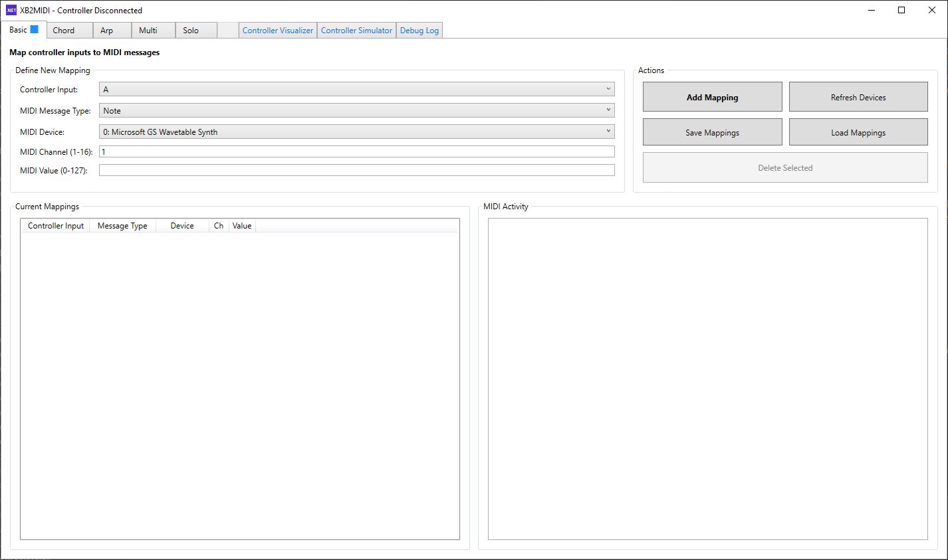Click Load Mappings button

pos(858,133)
